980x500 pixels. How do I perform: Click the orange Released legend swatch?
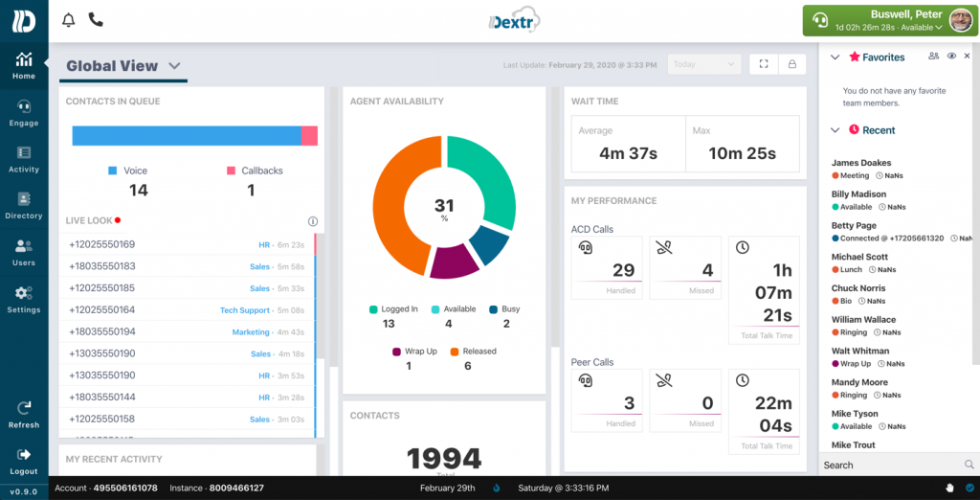tap(455, 352)
